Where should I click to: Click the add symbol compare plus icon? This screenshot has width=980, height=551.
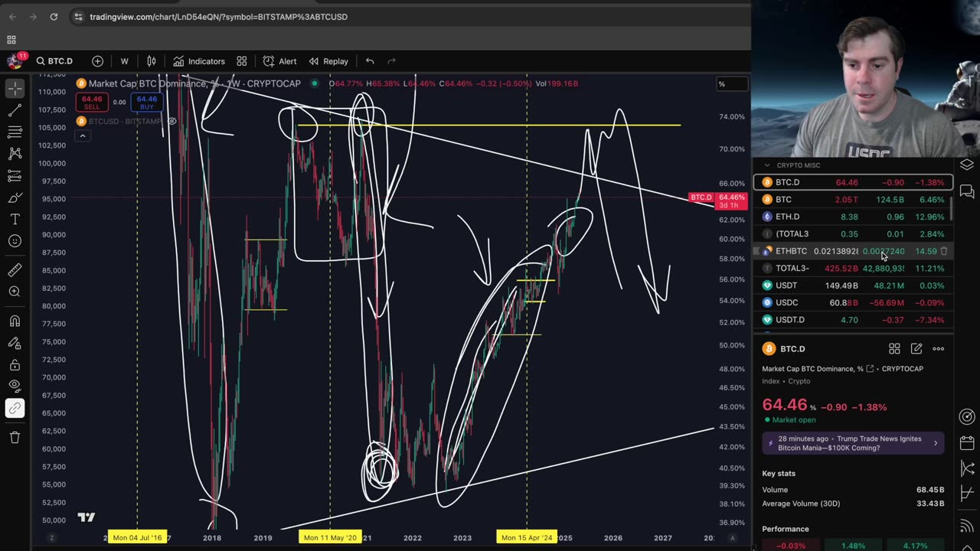click(x=97, y=61)
